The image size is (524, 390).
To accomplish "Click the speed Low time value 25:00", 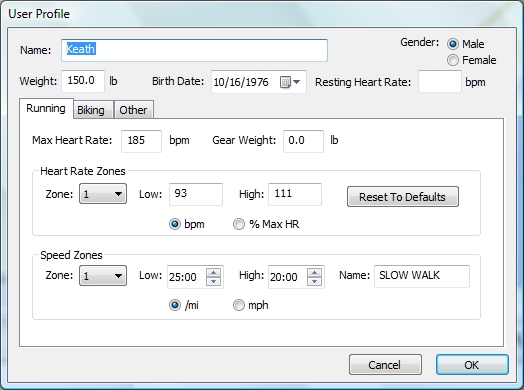I will click(x=183, y=277).
